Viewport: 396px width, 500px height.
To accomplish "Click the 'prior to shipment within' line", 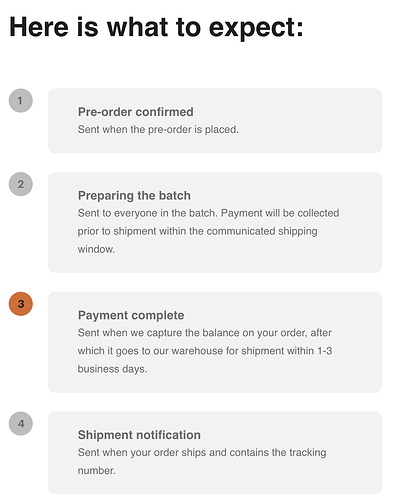I will [x=197, y=231].
